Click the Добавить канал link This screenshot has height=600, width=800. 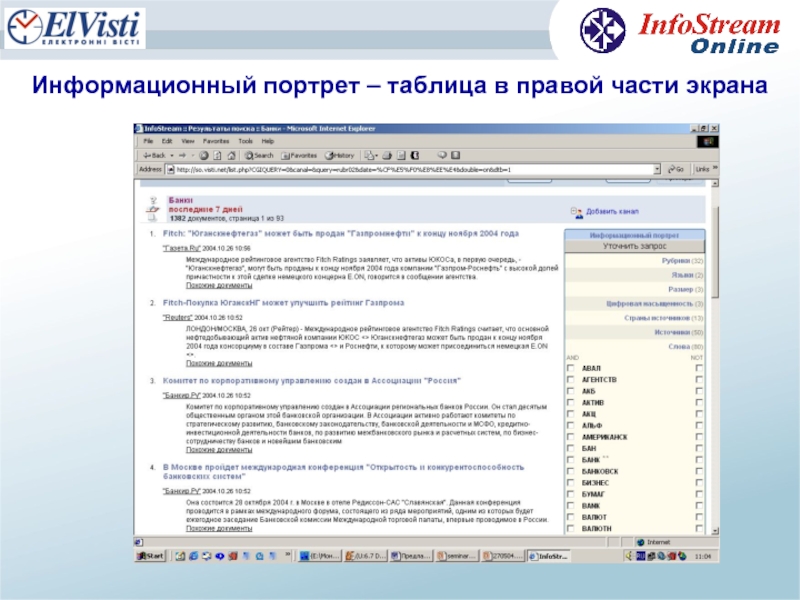tap(612, 211)
